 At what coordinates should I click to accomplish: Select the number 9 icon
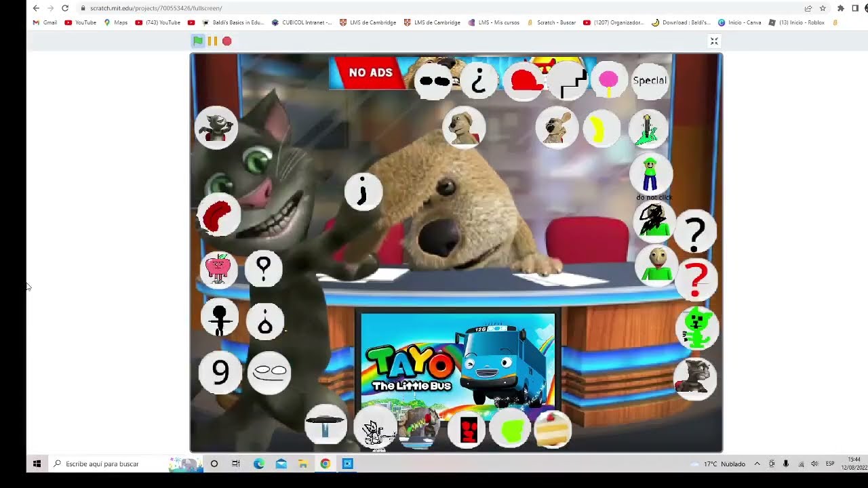click(220, 372)
